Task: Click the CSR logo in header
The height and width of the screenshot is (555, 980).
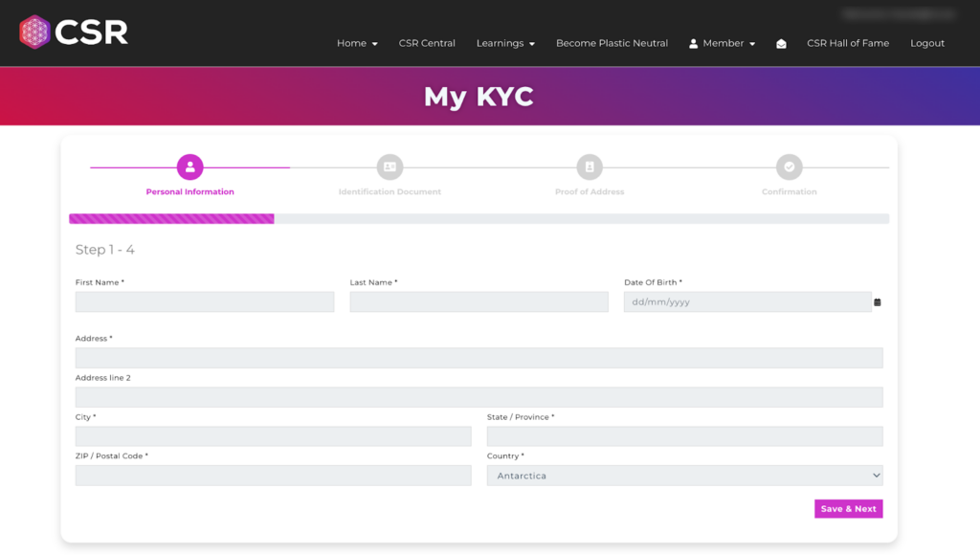Action: pyautogui.click(x=74, y=33)
